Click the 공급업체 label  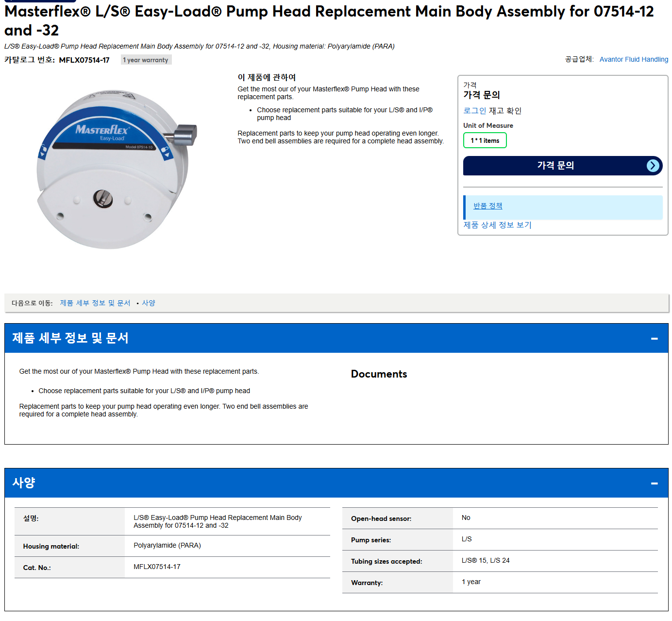click(579, 59)
